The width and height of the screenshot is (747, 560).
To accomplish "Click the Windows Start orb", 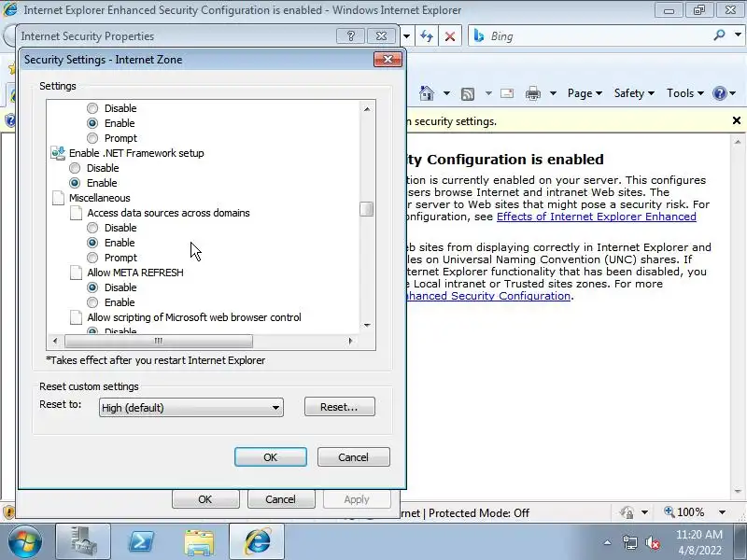I will (x=25, y=541).
